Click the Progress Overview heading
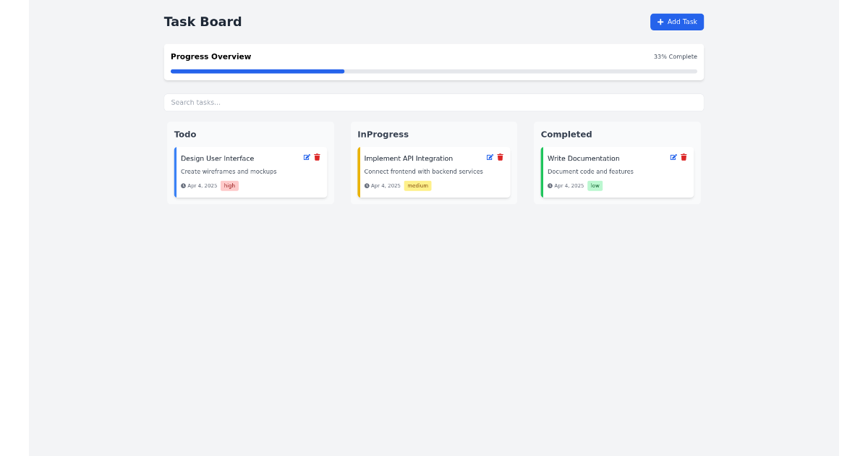868x456 pixels. click(210, 56)
